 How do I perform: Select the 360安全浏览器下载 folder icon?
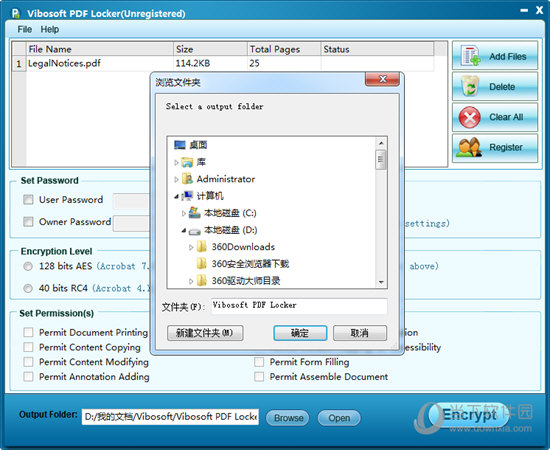[202, 263]
